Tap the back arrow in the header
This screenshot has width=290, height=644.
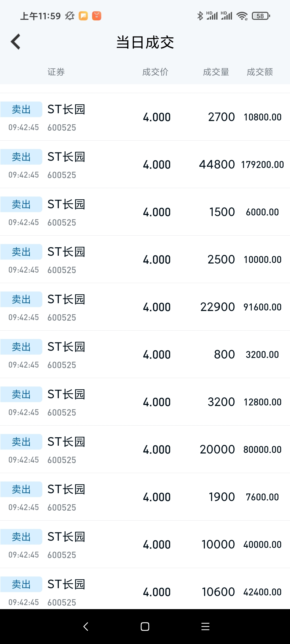coord(16,42)
